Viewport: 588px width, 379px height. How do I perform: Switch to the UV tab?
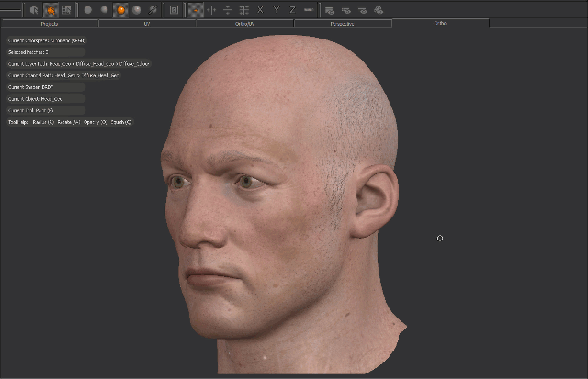[x=147, y=23]
